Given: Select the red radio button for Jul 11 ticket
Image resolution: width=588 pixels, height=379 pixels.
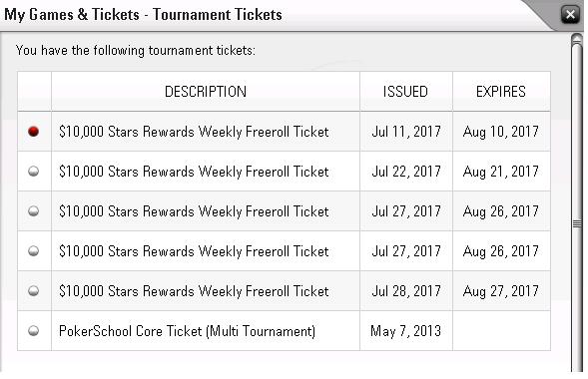Looking at the screenshot, I should [33, 132].
